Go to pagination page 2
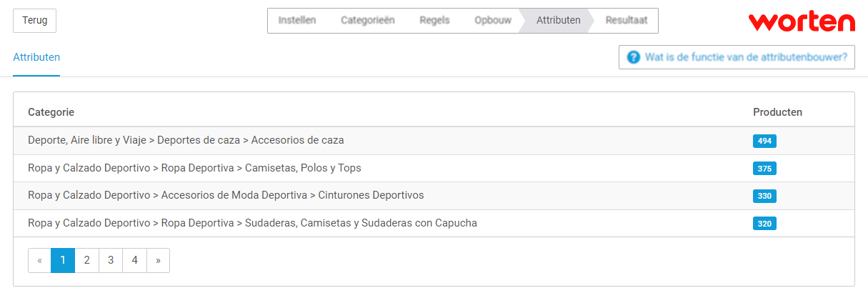 pyautogui.click(x=86, y=261)
